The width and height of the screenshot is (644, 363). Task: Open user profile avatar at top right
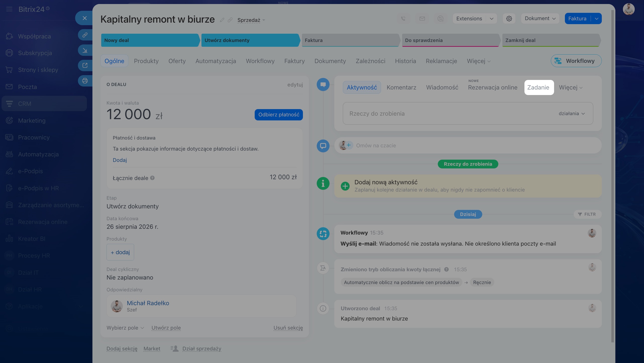coord(629,9)
